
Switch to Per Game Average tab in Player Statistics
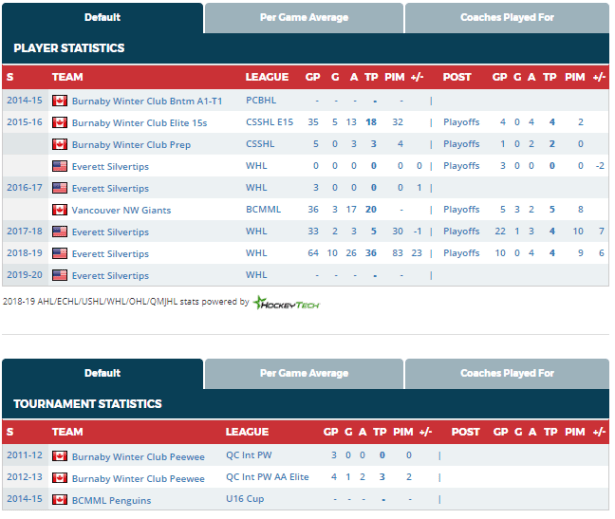pyautogui.click(x=304, y=17)
